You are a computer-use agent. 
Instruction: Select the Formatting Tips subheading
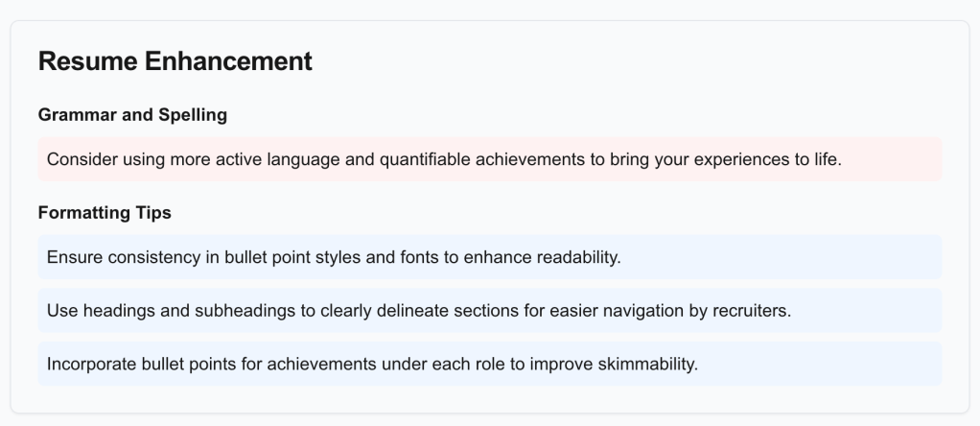105,213
